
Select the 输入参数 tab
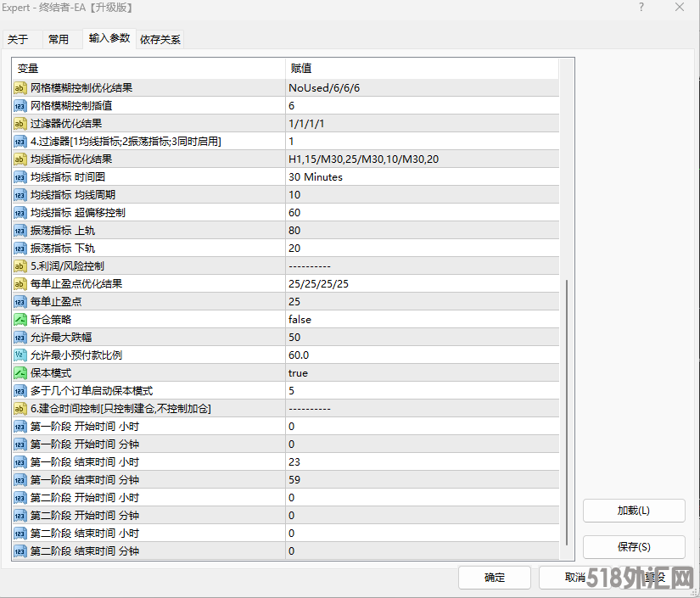(109, 38)
